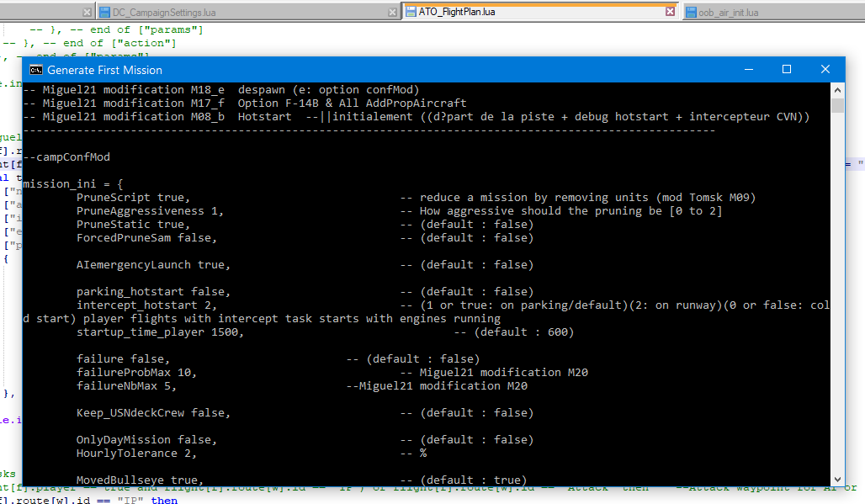Click the 'mission_ini = {' line
The image size is (865, 504).
(73, 184)
